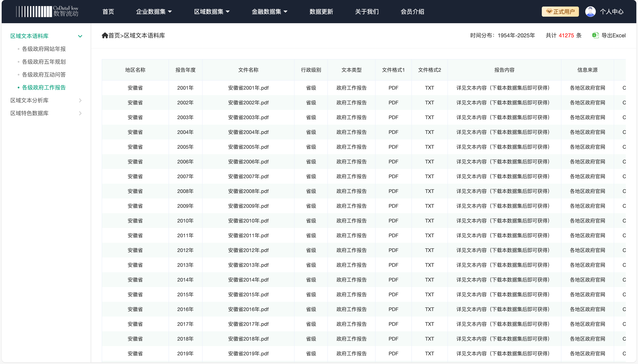Select 各级政府五年规划 in sidebar
This screenshot has height=364, width=638.
click(x=44, y=62)
